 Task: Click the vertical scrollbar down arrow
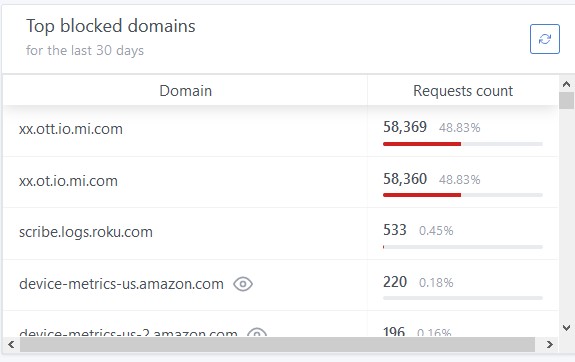click(x=566, y=328)
